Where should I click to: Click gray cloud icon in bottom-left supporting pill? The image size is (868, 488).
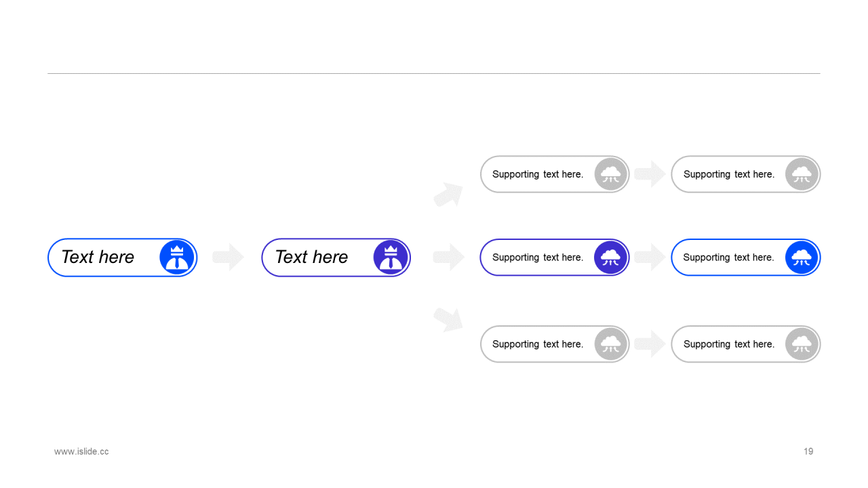pos(611,344)
